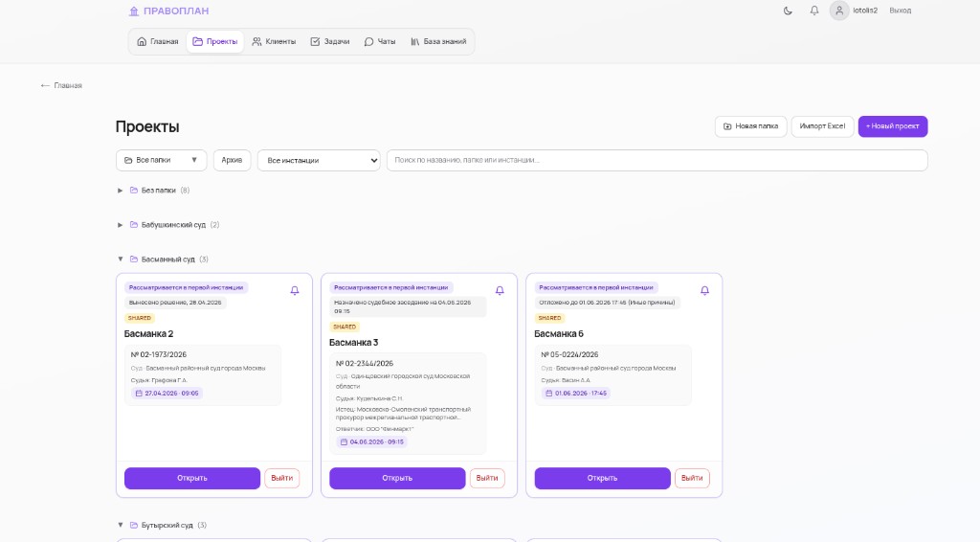
Task: Click status Назначено судебное заседание на 04.06.2026
Action: pyautogui.click(x=408, y=306)
